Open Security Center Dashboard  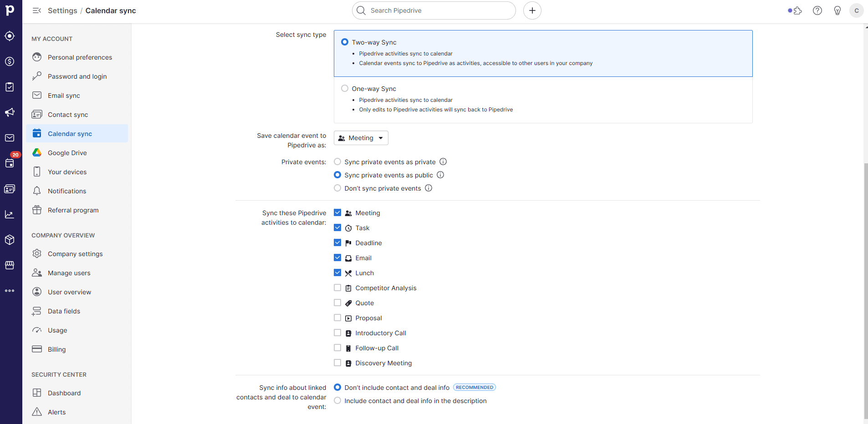tap(77, 393)
